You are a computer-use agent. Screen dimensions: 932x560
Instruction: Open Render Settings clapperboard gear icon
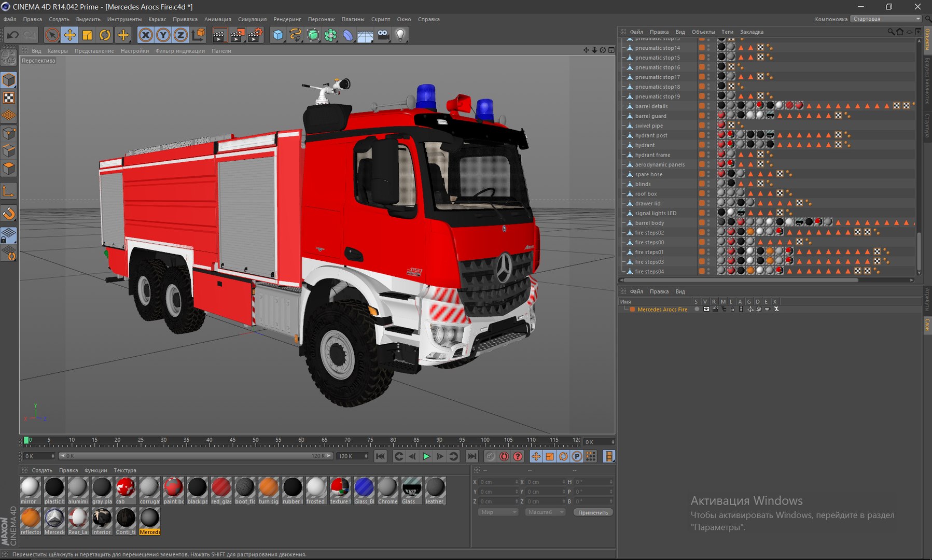[x=255, y=35]
